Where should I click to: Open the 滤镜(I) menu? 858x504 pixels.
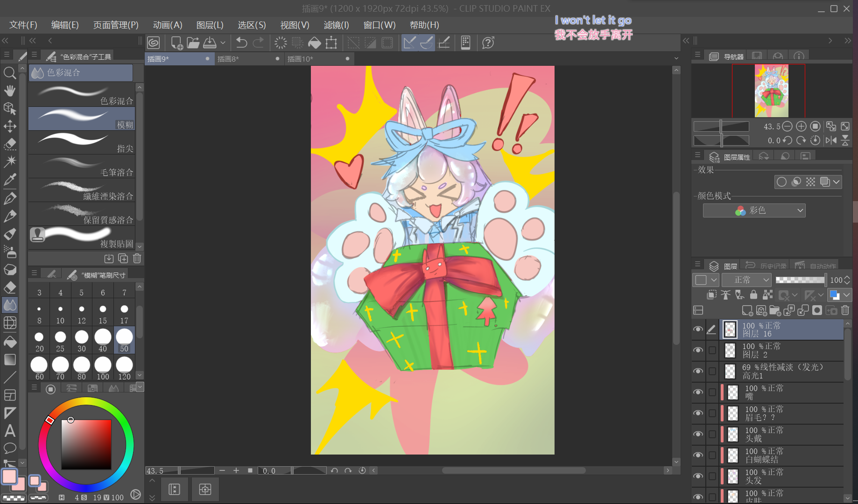pos(336,25)
